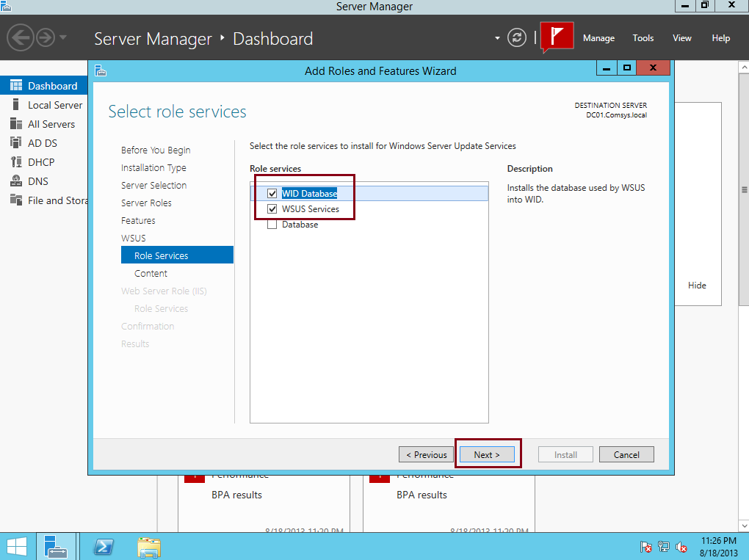Select the highlighted Role Services step
Image resolution: width=749 pixels, height=560 pixels.
pyautogui.click(x=177, y=255)
